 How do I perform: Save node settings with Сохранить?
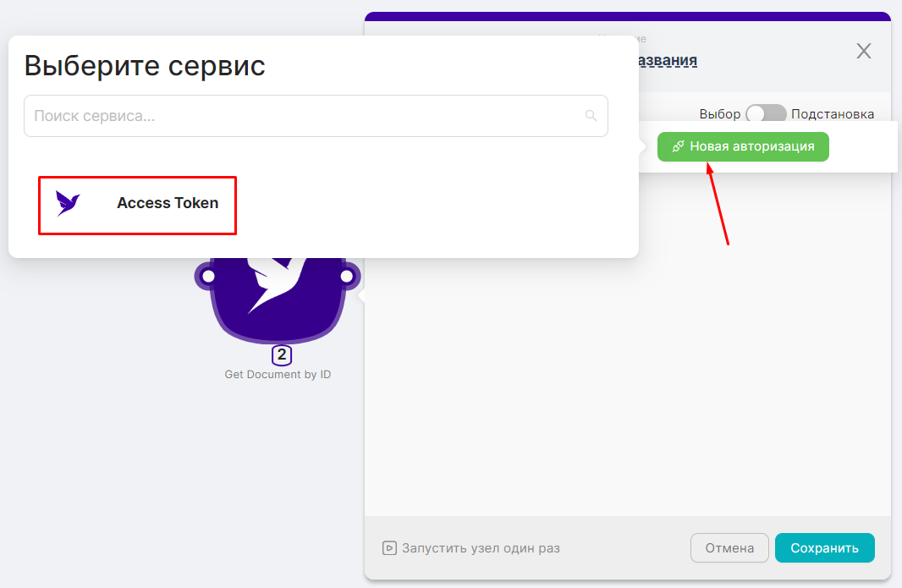click(824, 547)
